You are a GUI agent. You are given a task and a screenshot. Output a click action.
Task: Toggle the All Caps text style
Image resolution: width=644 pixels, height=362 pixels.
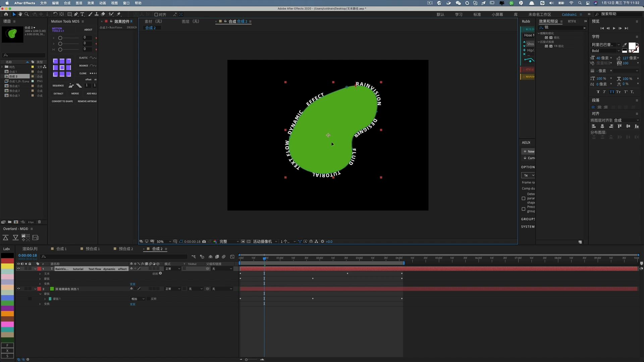(612, 92)
